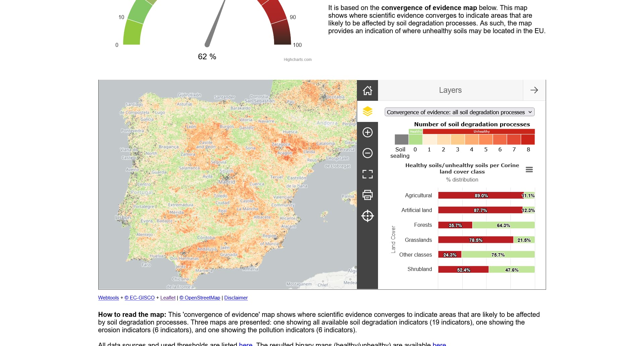
Task: Click the Forests 35.7% unhealthy bar
Action: tap(455, 225)
